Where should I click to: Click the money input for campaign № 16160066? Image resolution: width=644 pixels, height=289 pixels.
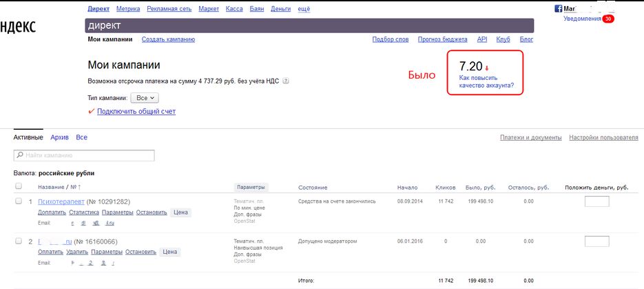pos(596,241)
